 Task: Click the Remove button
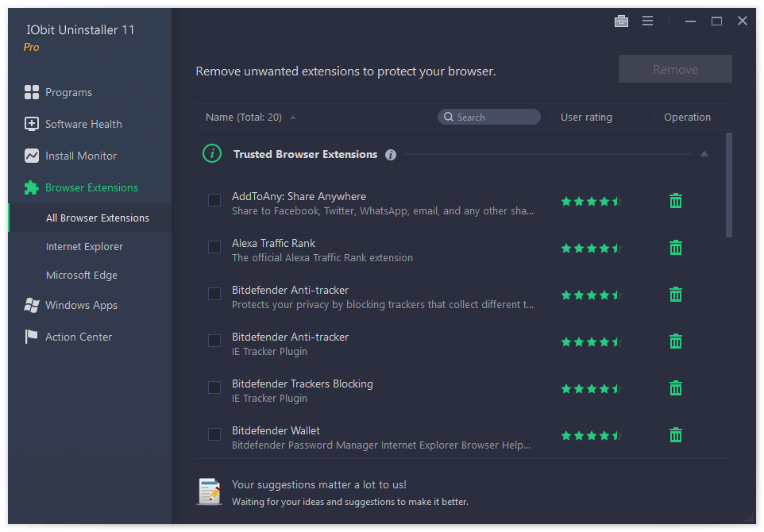click(674, 68)
